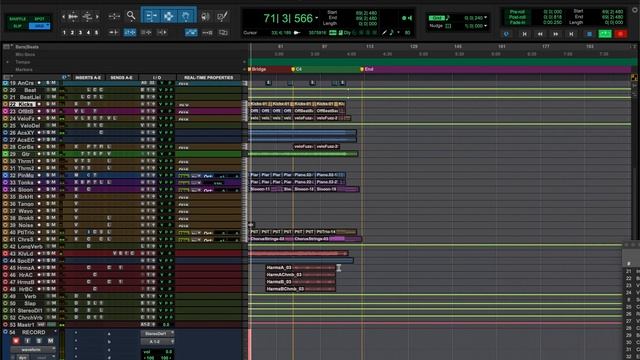640x360 pixels.
Task: Click the Stop transport button
Action: pos(589,34)
